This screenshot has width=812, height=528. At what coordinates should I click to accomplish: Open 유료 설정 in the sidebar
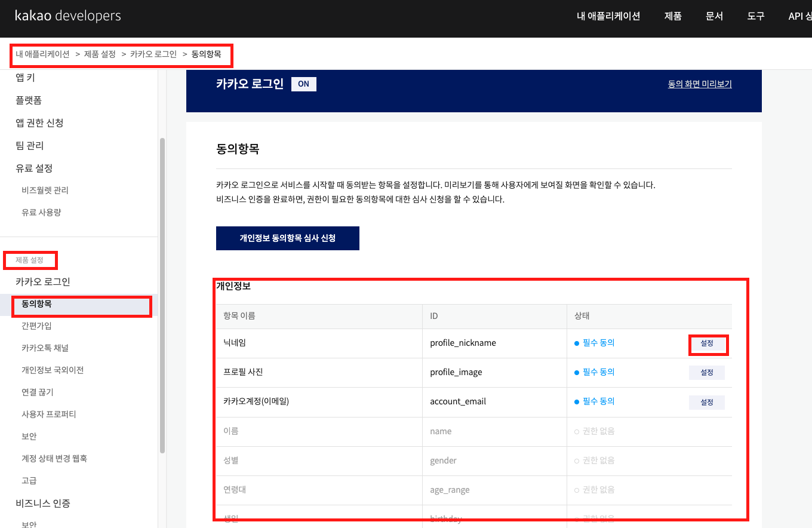tap(34, 168)
